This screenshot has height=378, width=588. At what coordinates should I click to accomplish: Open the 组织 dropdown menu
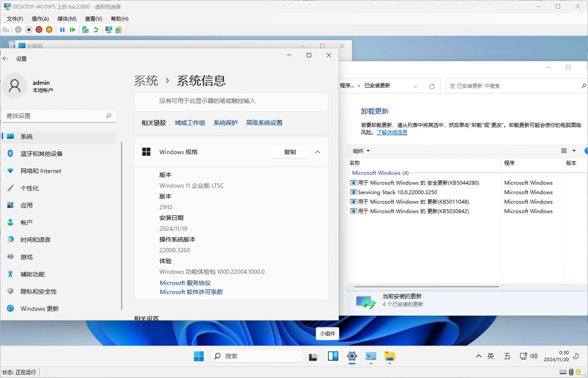click(x=361, y=151)
